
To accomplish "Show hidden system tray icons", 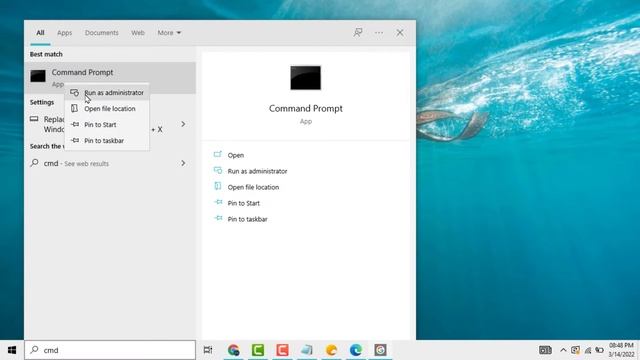I will 563,350.
